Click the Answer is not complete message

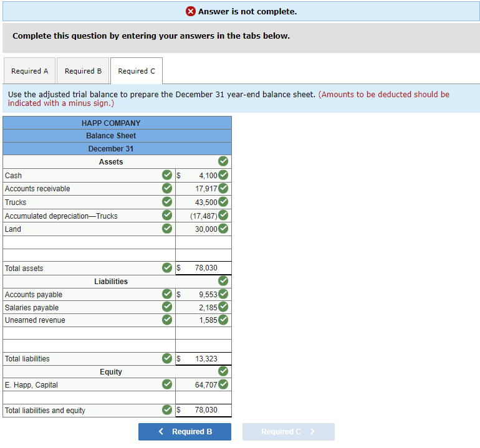pos(247,12)
